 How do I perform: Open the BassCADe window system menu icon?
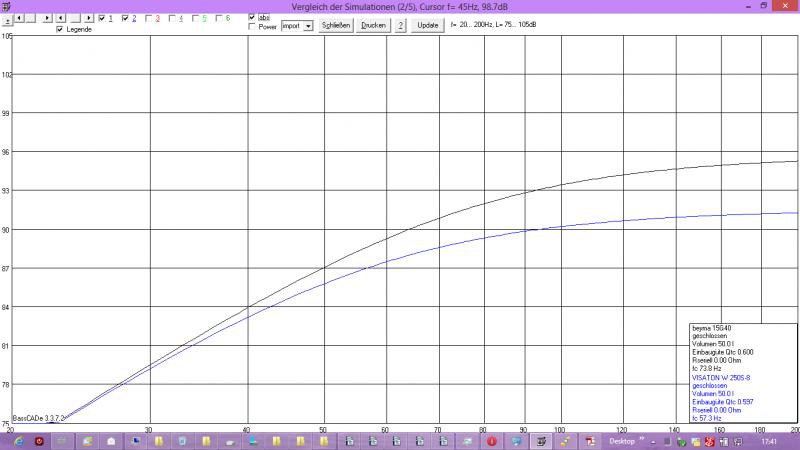coord(6,6)
